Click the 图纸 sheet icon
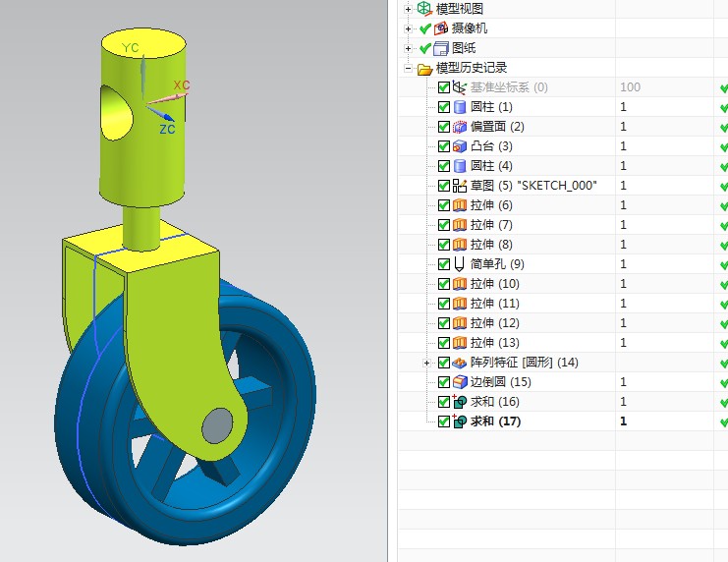Image resolution: width=728 pixels, height=562 pixels. click(x=440, y=48)
